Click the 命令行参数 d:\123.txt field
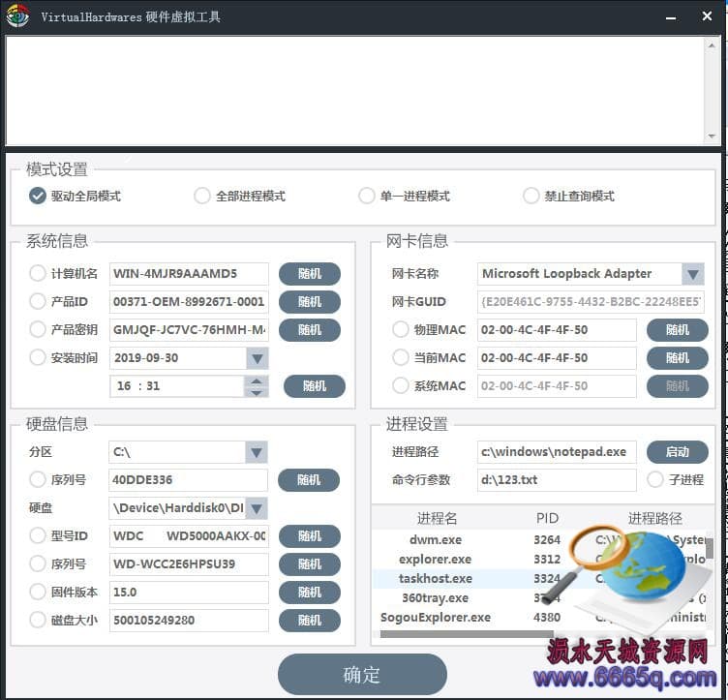Screen dimensions: 728x700 pos(557,480)
